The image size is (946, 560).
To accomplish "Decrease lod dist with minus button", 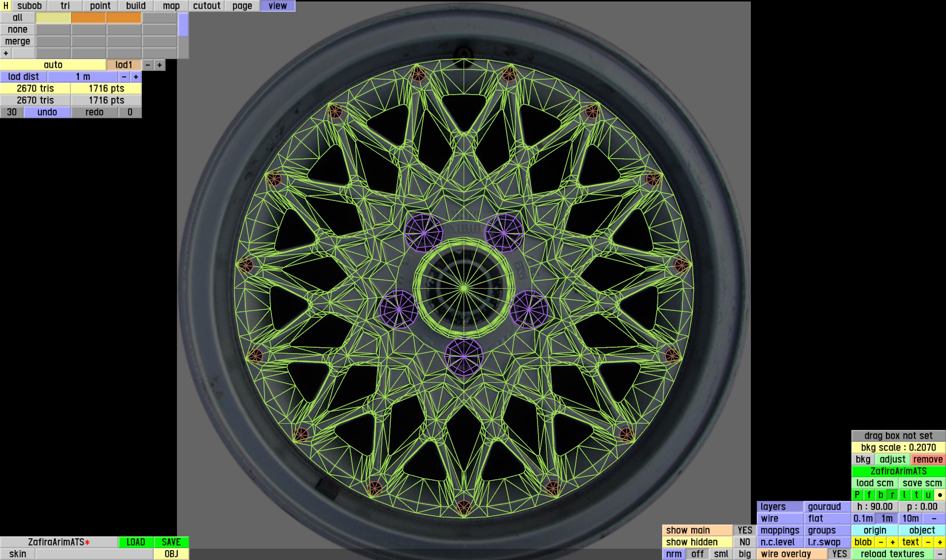I will (124, 77).
